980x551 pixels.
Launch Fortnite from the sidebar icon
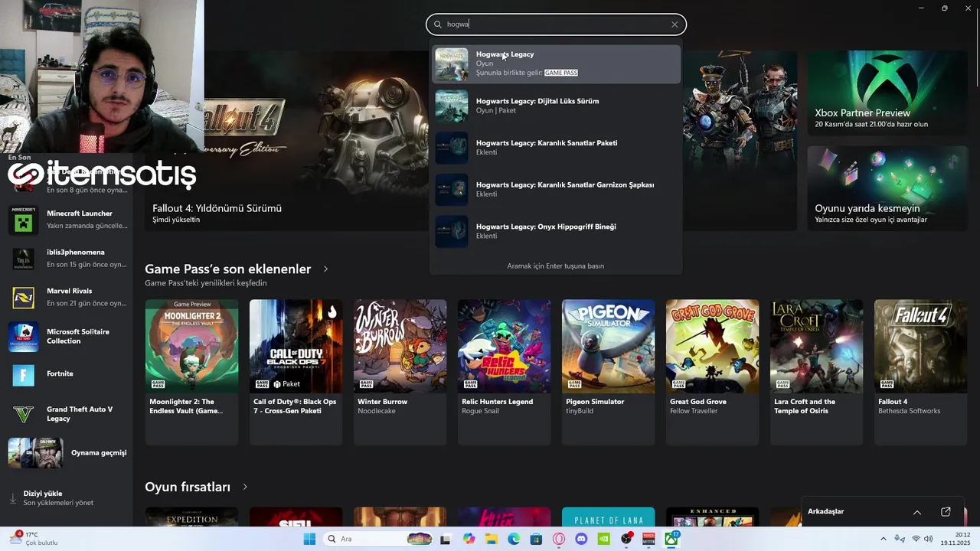coord(23,374)
